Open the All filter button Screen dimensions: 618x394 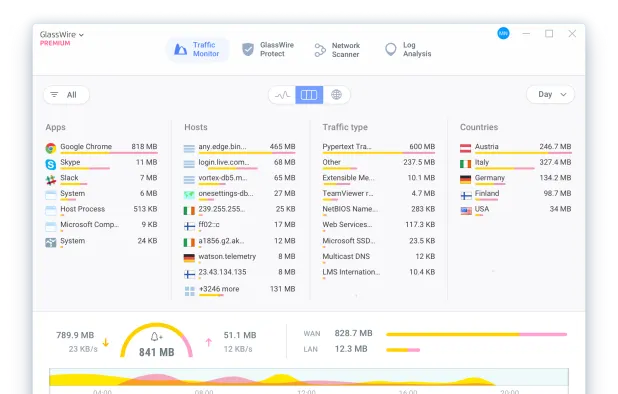66,95
